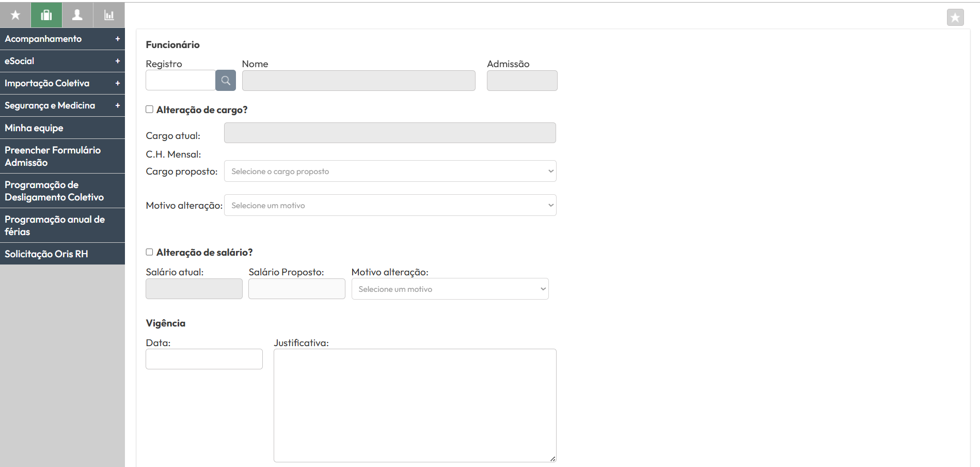Open the person profile icon tab
Screen dimensions: 980x467
pyautogui.click(x=77, y=15)
